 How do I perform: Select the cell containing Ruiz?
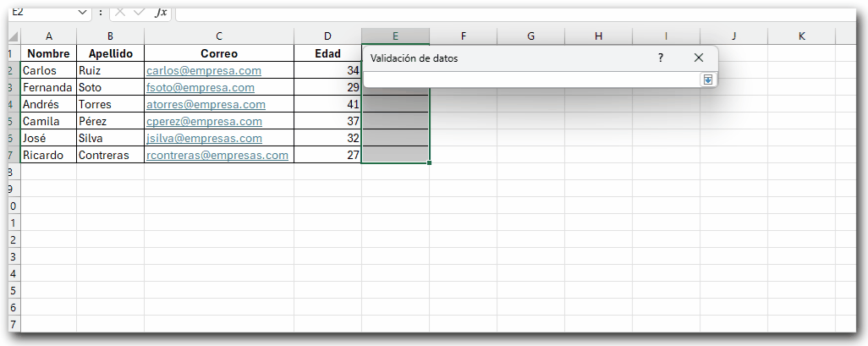[111, 70]
